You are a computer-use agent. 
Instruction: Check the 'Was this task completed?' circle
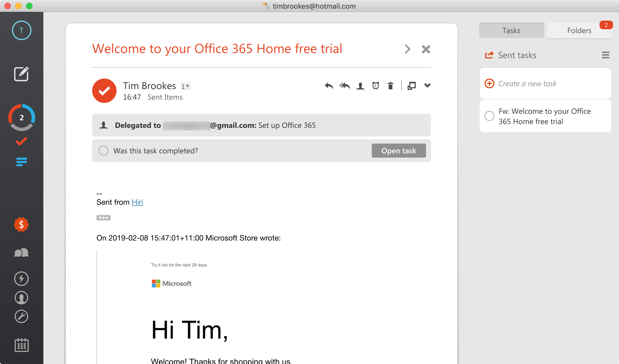(103, 151)
